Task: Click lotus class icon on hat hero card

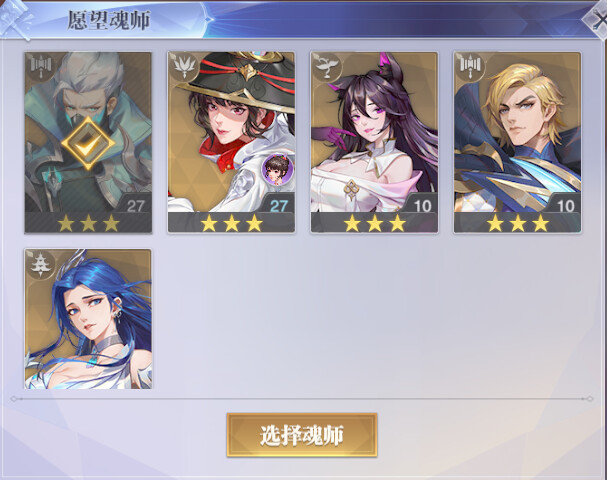Action: [x=184, y=66]
